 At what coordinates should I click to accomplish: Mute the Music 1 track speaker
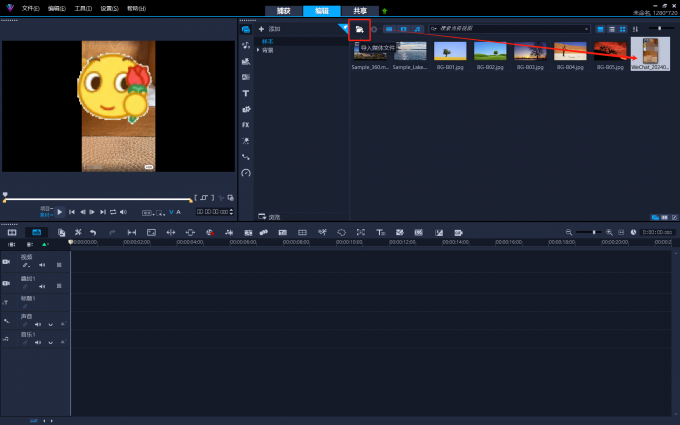tap(38, 343)
